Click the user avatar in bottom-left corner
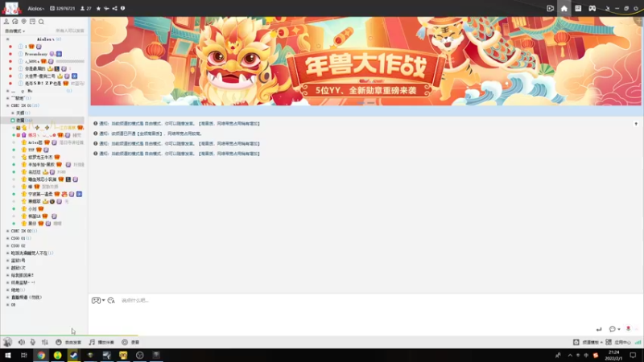Screen dimensions: 644x362 tap(7, 342)
